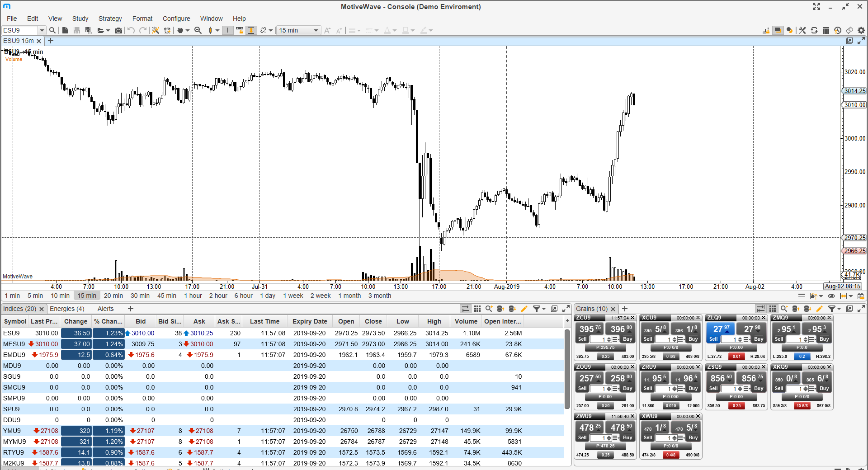Open the alarm clock alerts icon
Screen dimensions: 868x470
[167, 30]
